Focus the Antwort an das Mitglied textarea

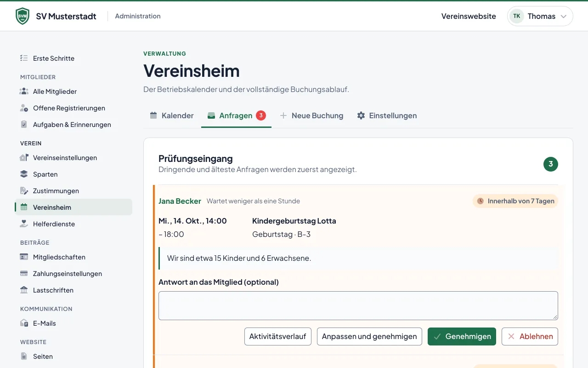click(358, 305)
